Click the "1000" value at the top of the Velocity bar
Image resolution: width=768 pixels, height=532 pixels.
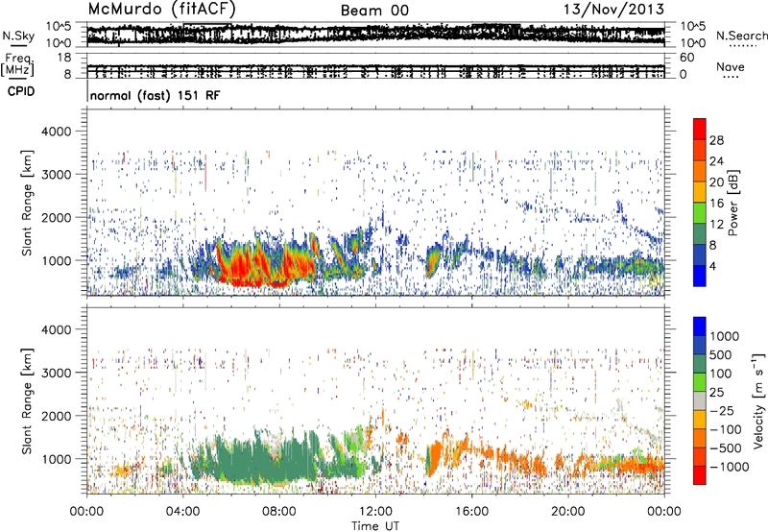click(x=725, y=336)
